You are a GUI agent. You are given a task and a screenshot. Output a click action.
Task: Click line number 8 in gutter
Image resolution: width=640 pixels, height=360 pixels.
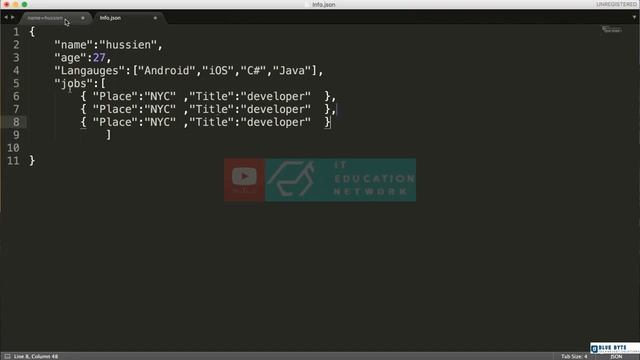[16, 122]
